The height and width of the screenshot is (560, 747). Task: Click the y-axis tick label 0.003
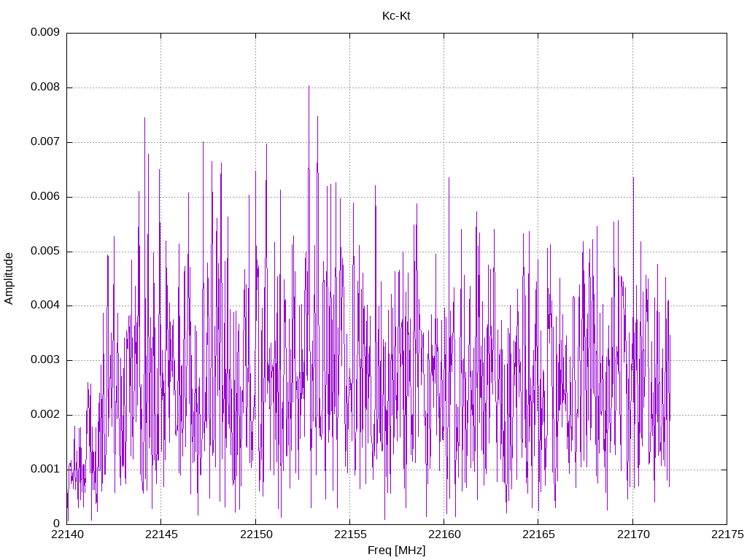coord(45,360)
